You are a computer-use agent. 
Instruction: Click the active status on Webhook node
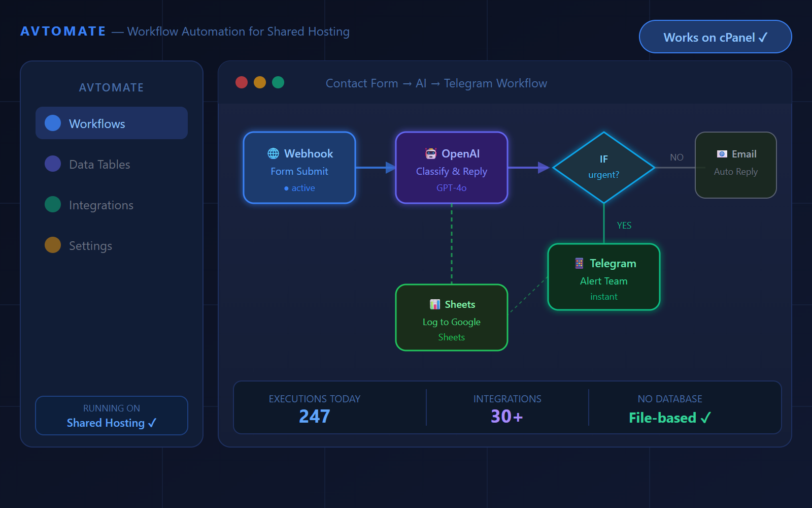[299, 188]
